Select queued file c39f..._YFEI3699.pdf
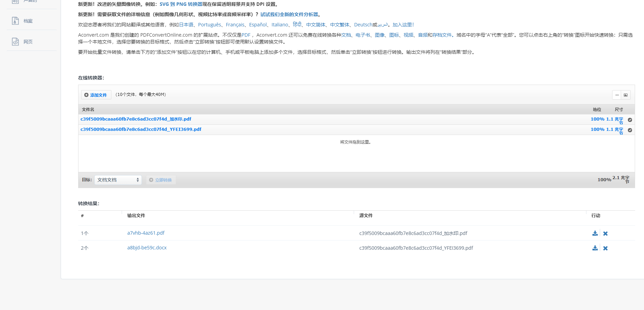 [141, 129]
